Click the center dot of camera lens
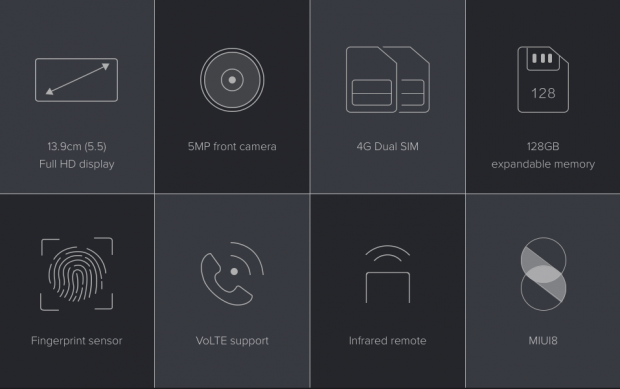 coord(232,80)
